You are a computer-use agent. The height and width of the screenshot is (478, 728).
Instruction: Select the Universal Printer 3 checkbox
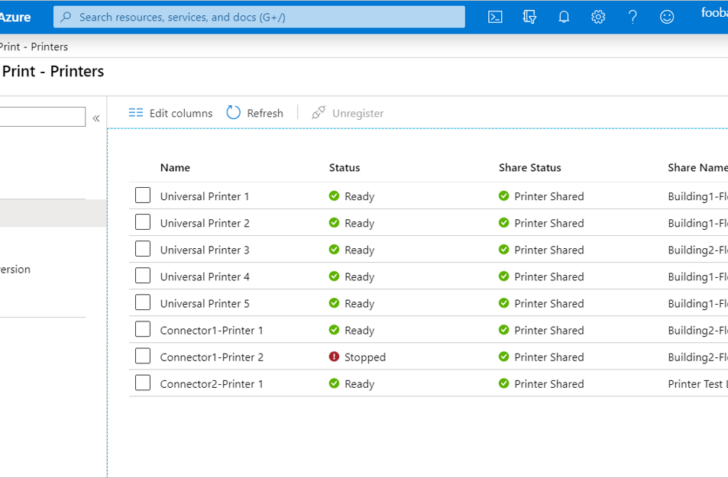pos(143,249)
